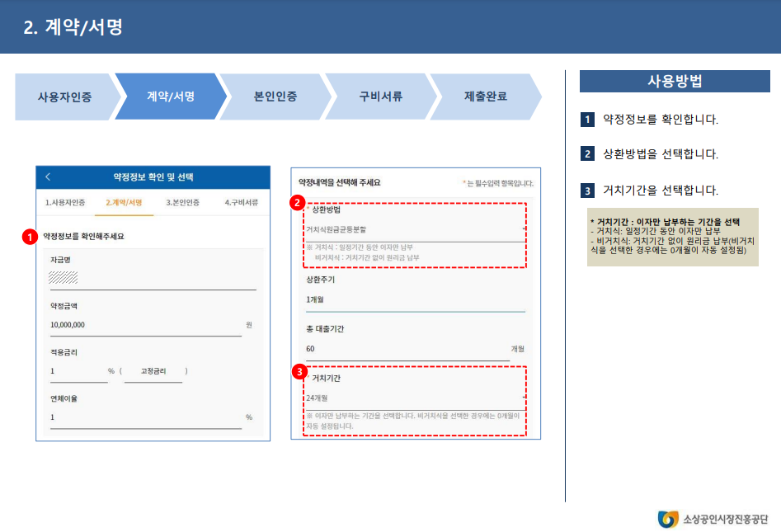
Task: Select the 제출완료 step arrow
Action: [486, 97]
